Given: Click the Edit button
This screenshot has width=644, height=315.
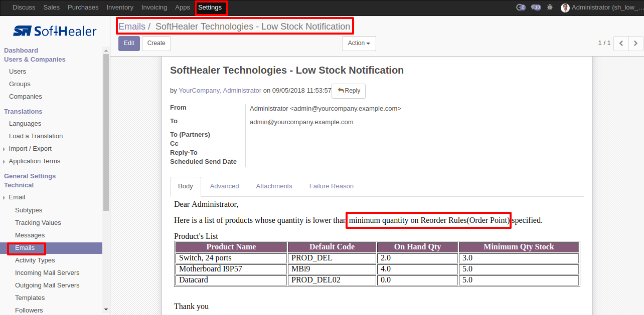Looking at the screenshot, I should tap(129, 44).
